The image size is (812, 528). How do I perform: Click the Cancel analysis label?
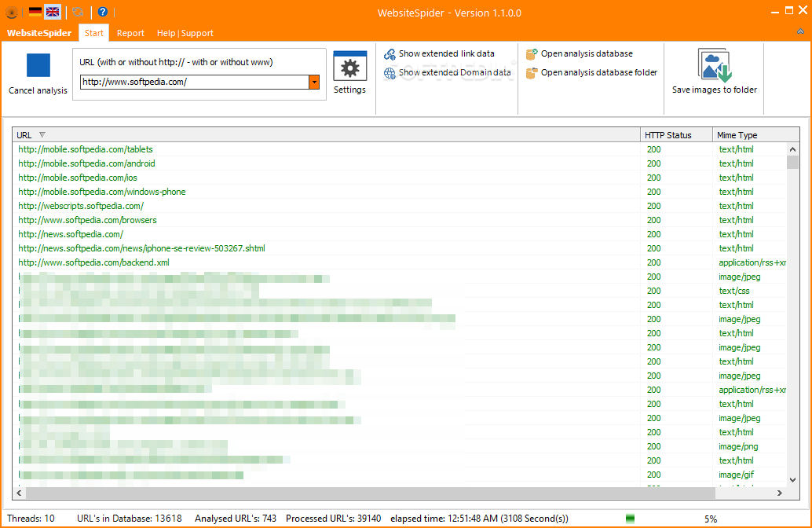[38, 90]
